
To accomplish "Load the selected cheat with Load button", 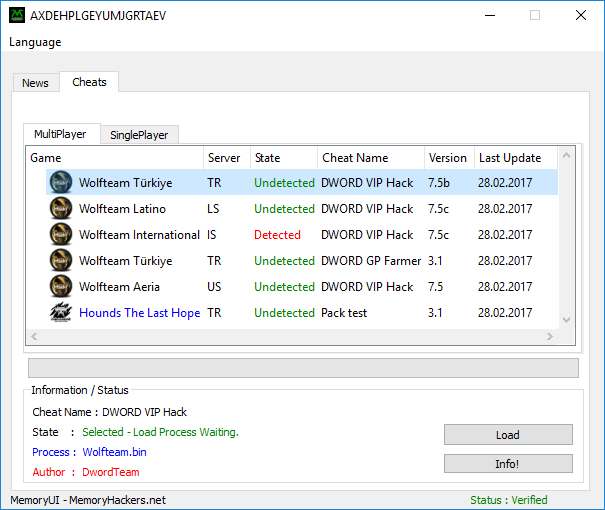I will [x=508, y=435].
